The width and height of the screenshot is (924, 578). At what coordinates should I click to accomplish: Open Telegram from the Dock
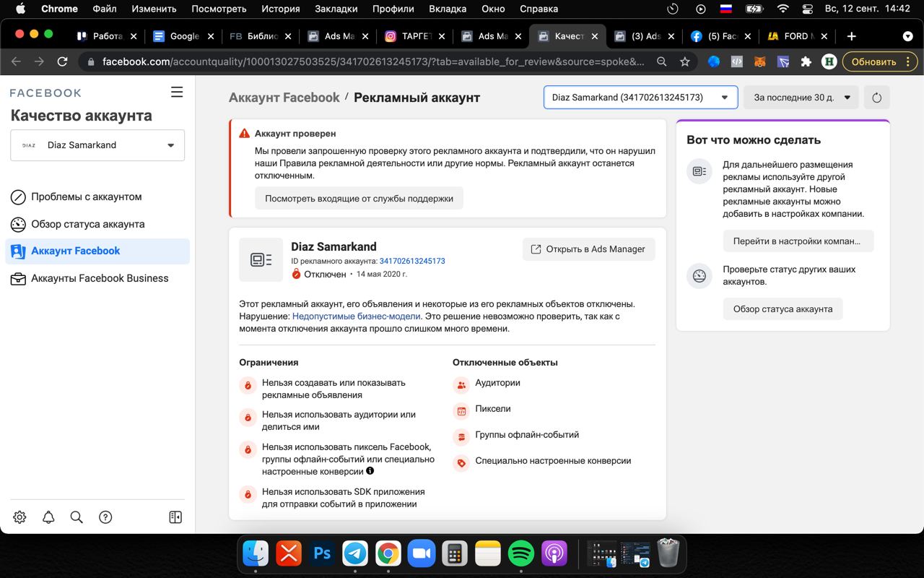point(355,554)
